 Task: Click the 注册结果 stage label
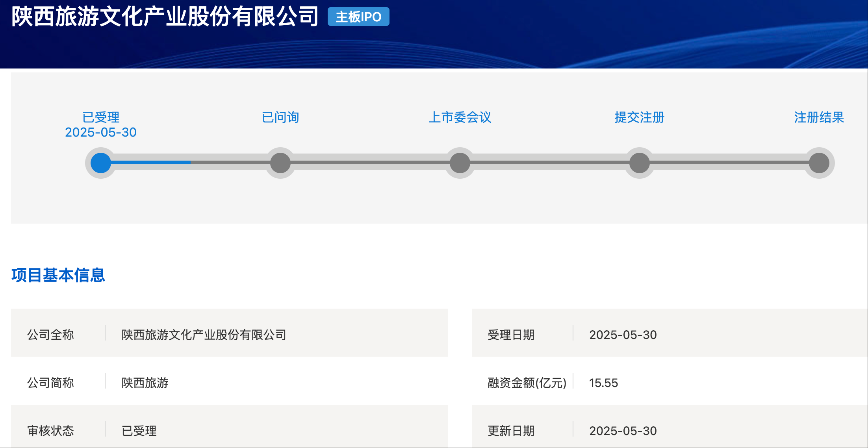pyautogui.click(x=819, y=117)
